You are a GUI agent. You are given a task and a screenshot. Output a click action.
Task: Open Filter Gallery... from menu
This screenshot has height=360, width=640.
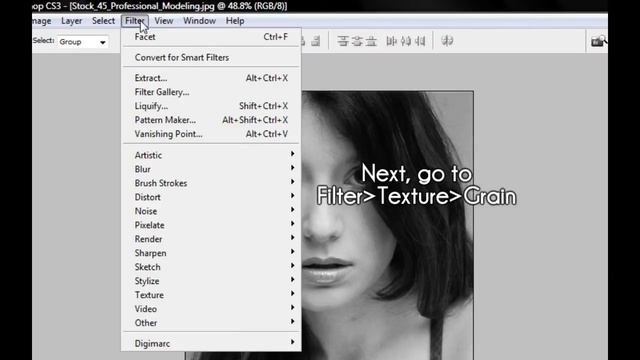pyautogui.click(x=211, y=92)
